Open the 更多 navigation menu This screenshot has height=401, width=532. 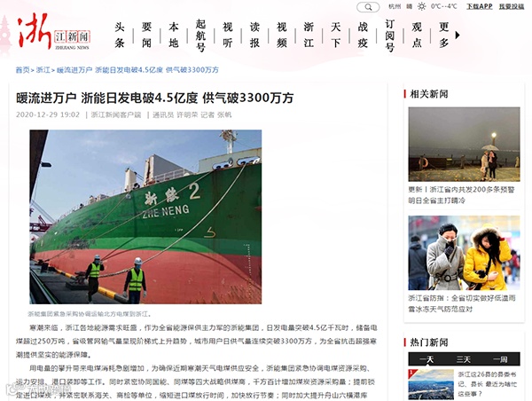(444, 35)
